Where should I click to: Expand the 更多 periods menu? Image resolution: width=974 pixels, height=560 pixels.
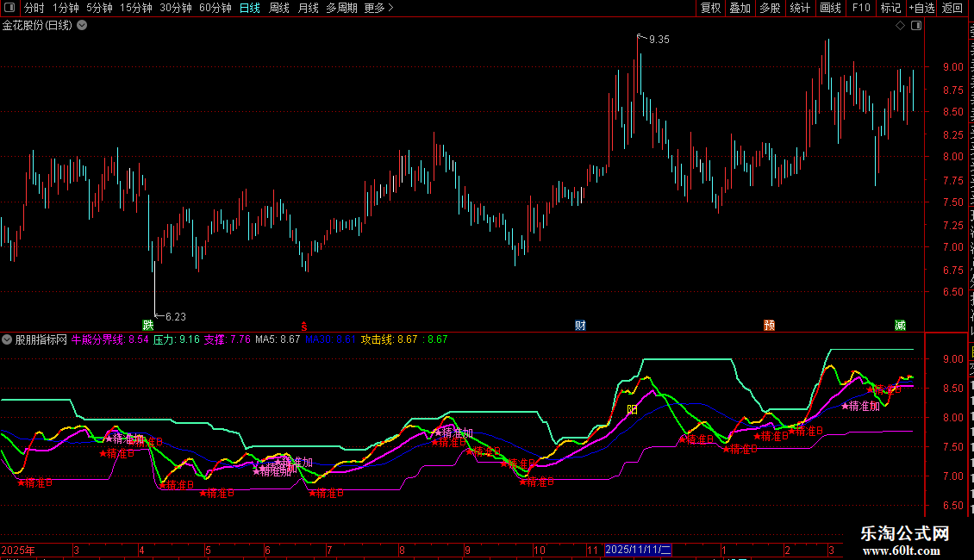[378, 8]
